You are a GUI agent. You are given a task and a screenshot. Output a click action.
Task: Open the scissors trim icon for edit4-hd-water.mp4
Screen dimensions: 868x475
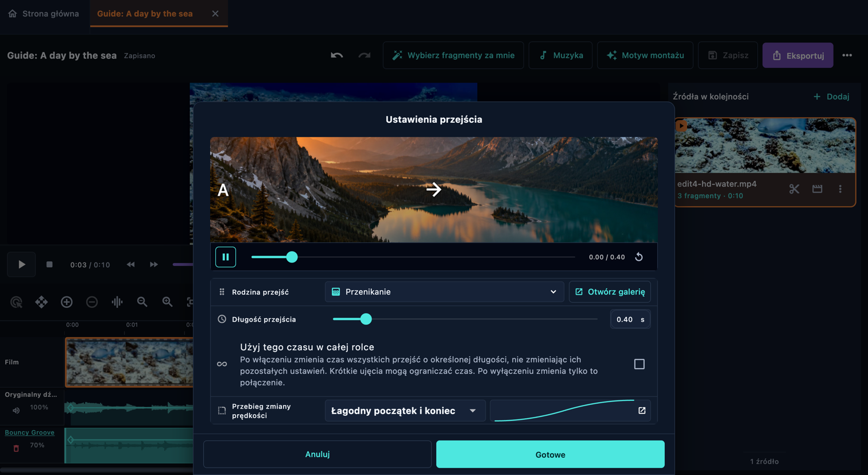tap(794, 189)
